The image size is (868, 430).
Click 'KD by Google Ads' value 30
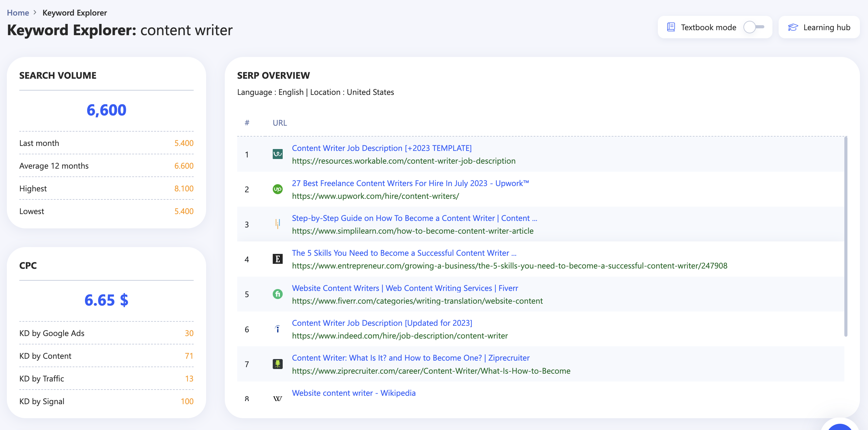[189, 333]
